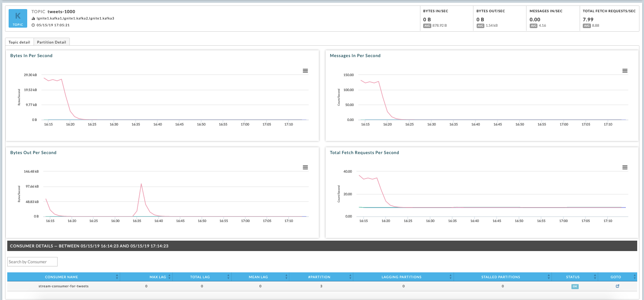The image size is (644, 300).
Task: Select the Topic detail tab
Action: 20,42
